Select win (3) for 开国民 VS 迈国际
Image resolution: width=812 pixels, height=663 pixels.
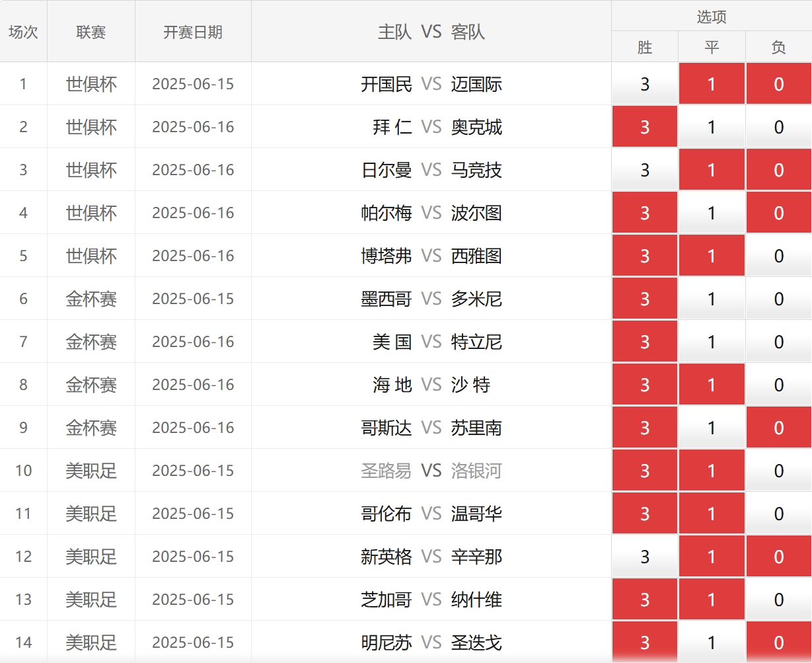point(645,84)
